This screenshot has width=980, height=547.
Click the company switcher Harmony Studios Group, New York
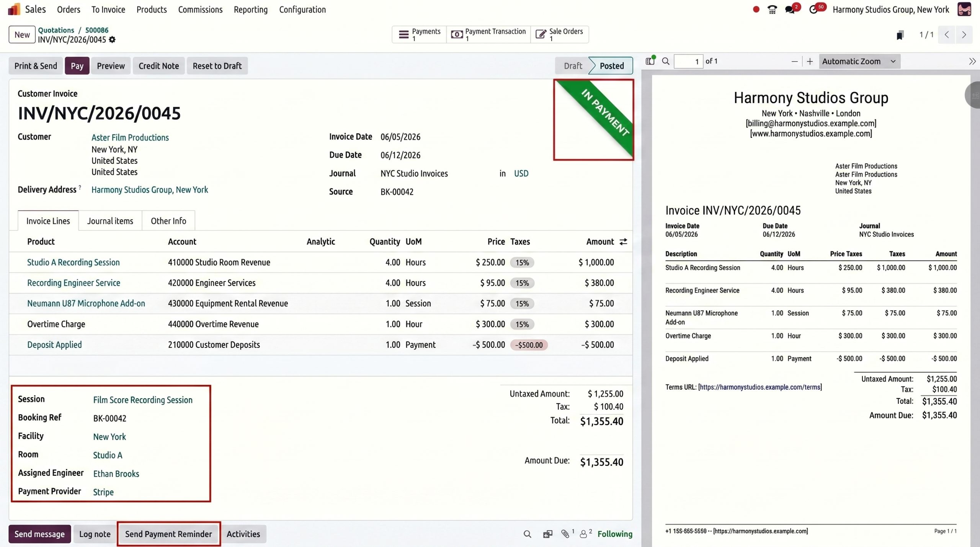pyautogui.click(x=891, y=10)
